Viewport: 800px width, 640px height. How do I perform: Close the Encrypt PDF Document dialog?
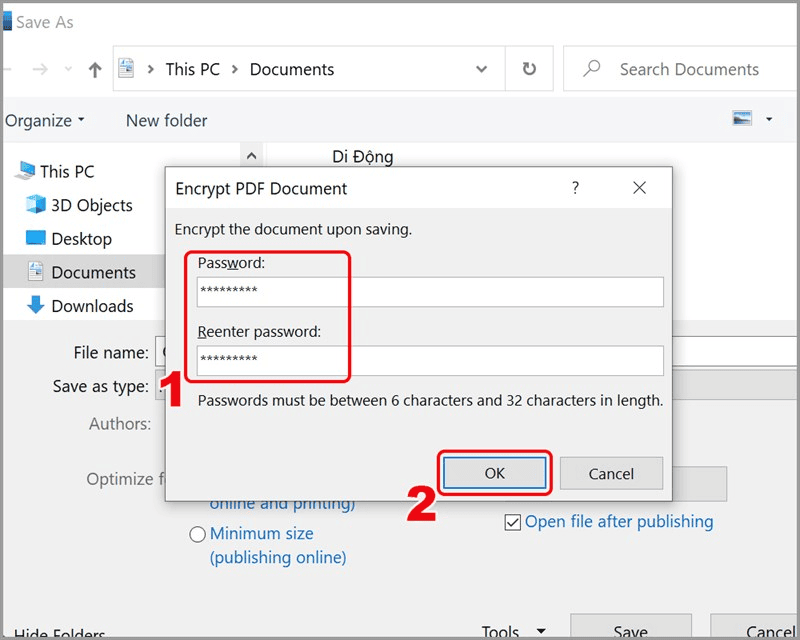[x=639, y=188]
